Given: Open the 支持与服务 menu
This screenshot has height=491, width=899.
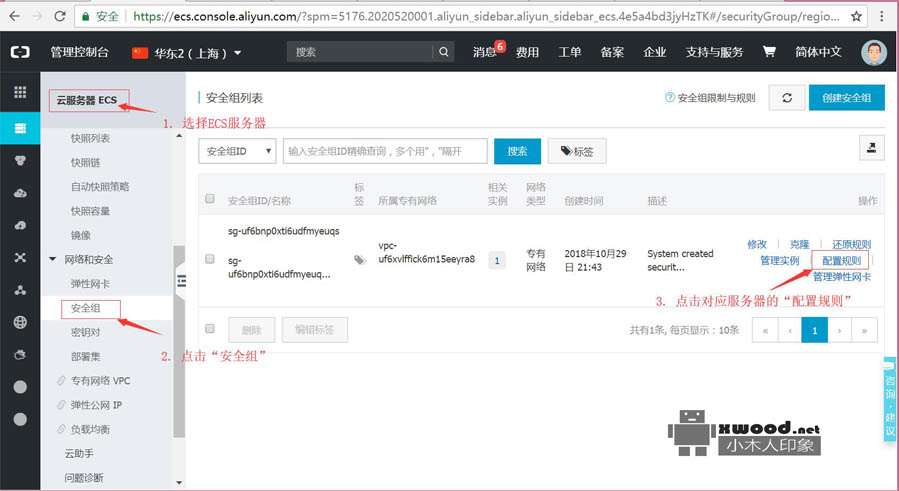Looking at the screenshot, I should tap(714, 52).
